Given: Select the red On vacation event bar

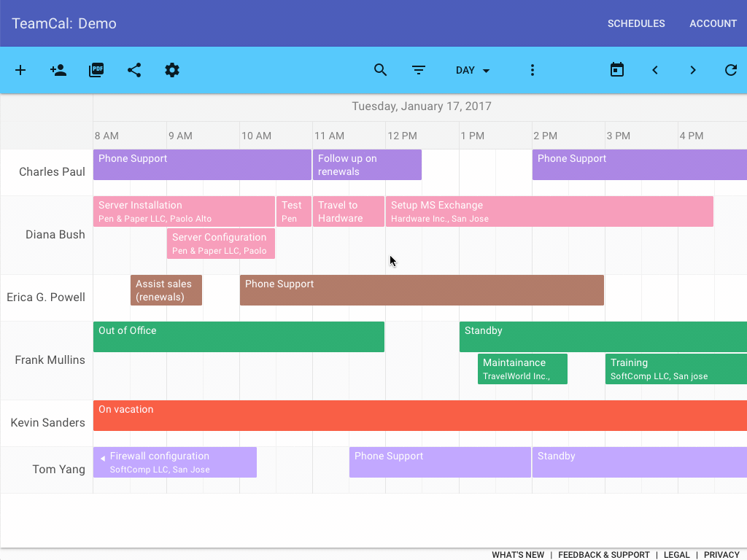Looking at the screenshot, I should coord(419,416).
